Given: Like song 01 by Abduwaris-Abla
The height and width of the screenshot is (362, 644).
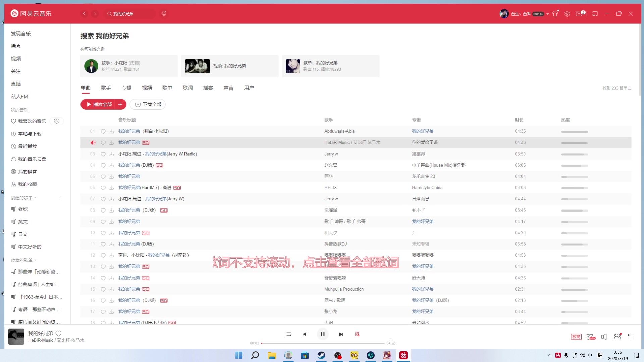Looking at the screenshot, I should [103, 131].
